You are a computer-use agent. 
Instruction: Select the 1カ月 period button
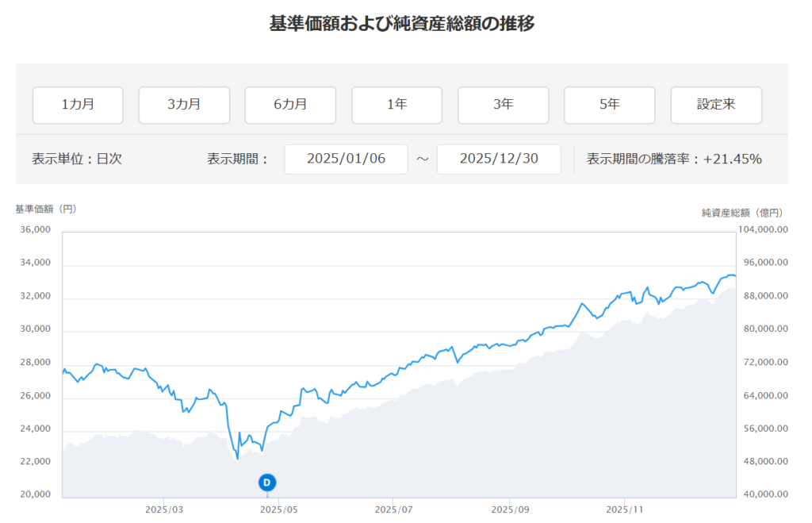click(x=78, y=105)
